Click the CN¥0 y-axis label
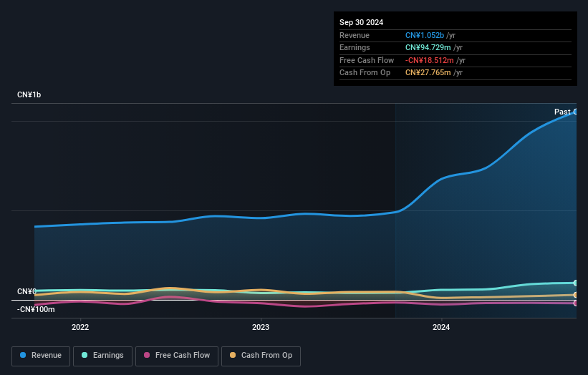The height and width of the screenshot is (375, 588). tap(26, 291)
